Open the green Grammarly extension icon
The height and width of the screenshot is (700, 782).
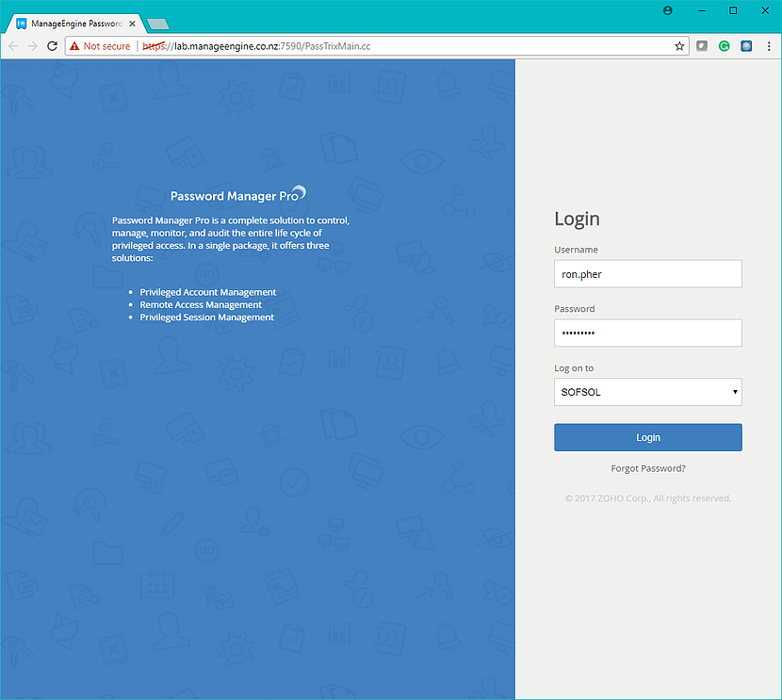point(725,46)
